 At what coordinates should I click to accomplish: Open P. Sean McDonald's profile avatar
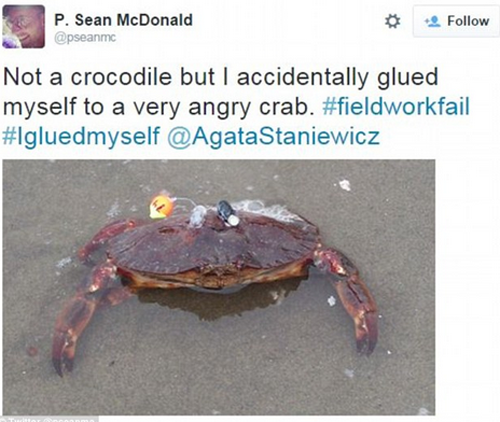23,27
